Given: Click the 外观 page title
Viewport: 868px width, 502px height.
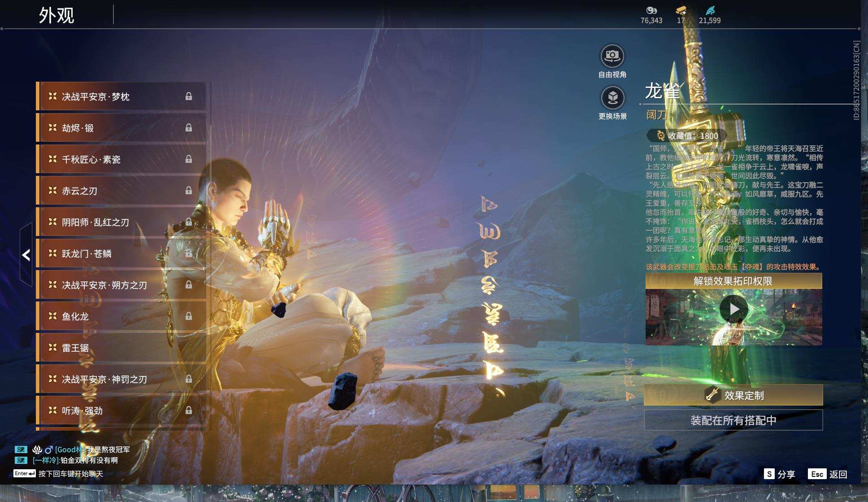Looking at the screenshot, I should pos(56,15).
